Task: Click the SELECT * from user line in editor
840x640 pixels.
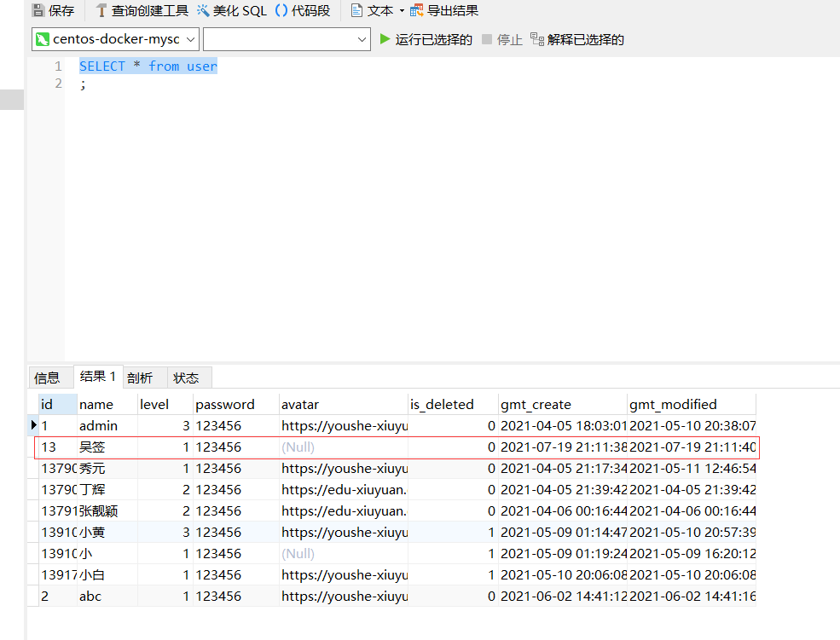Action: (148, 66)
